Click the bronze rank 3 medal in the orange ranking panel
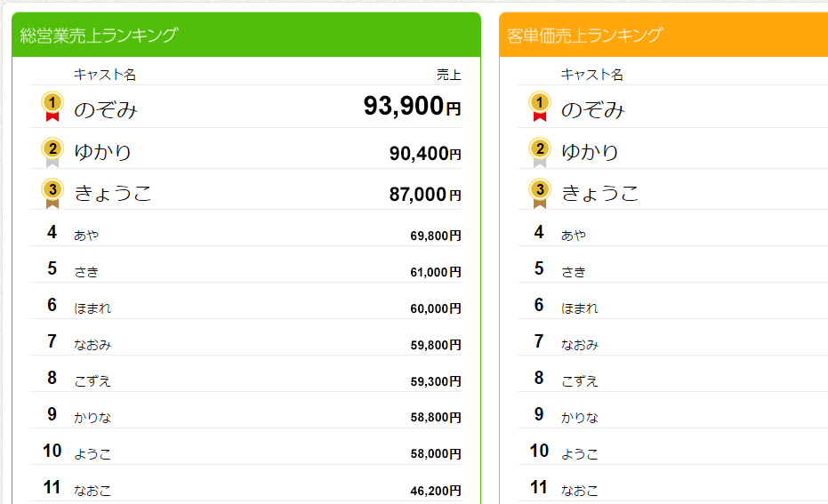 (539, 194)
